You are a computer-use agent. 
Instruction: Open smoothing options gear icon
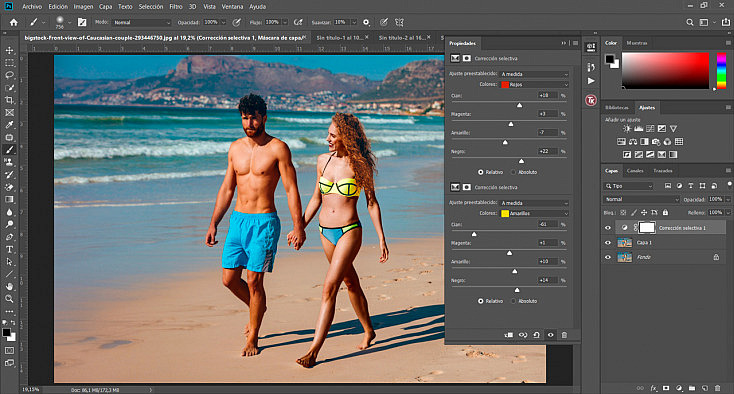tap(366, 22)
